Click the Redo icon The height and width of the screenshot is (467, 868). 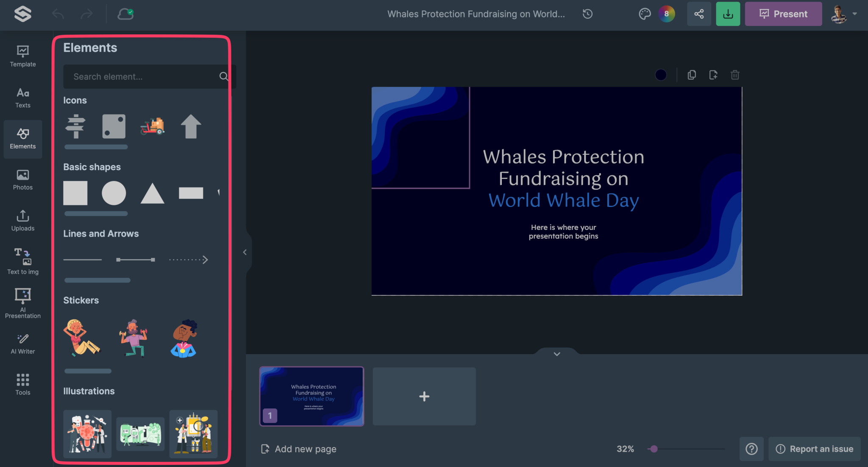(87, 14)
